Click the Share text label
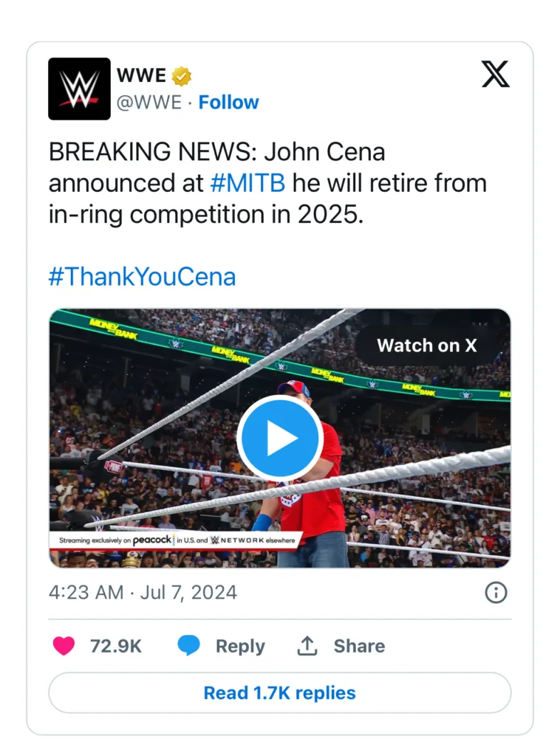The height and width of the screenshot is (756, 560). coord(359,646)
